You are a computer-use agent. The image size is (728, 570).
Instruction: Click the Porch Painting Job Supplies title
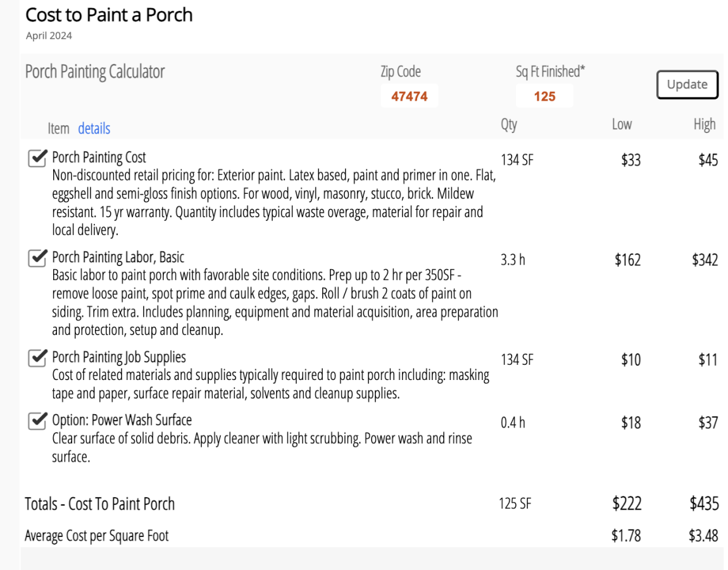(118, 357)
